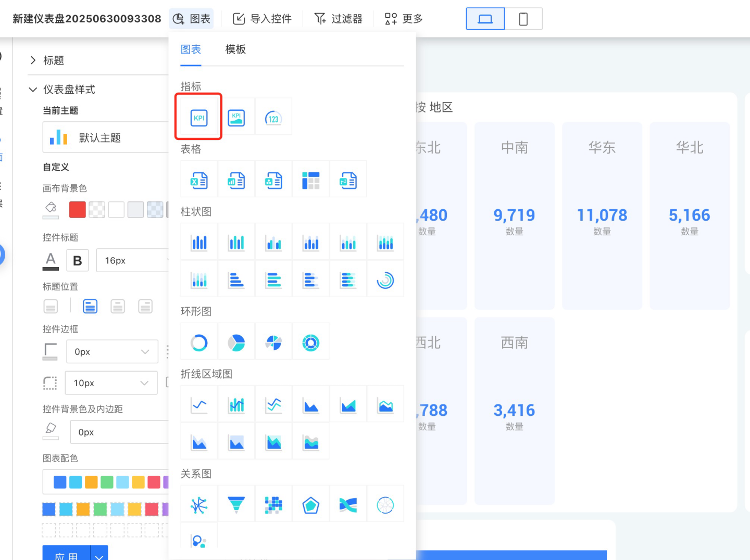Click the 导入控件 button

[x=262, y=19]
